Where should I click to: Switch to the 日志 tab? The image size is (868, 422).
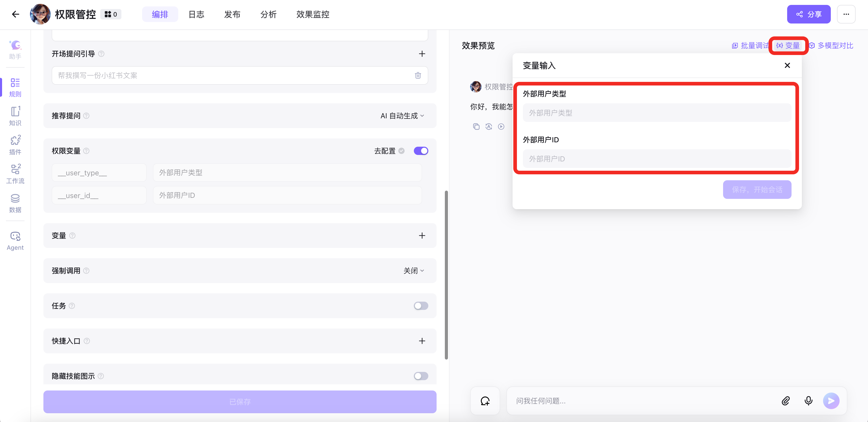196,14
